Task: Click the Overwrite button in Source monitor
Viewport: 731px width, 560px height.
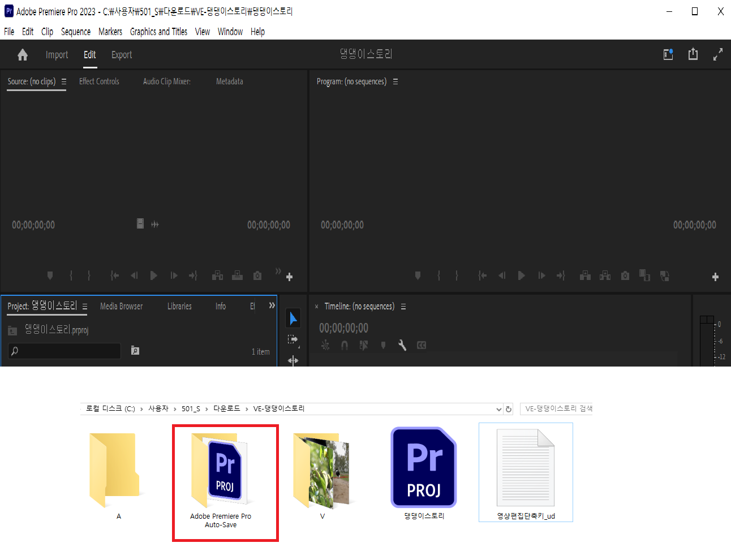Action: (238, 275)
